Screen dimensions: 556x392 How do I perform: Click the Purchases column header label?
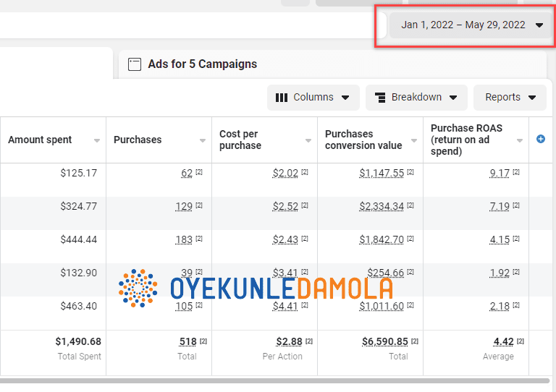tap(138, 140)
